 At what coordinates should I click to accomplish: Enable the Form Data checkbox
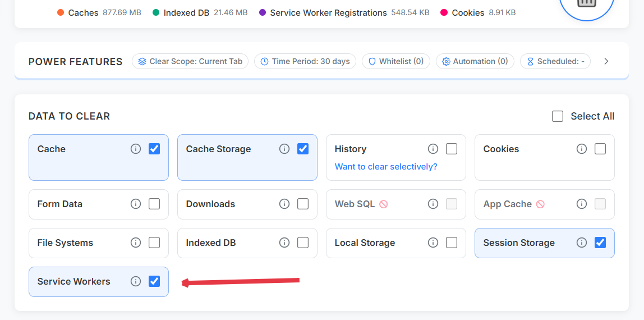[x=154, y=204]
